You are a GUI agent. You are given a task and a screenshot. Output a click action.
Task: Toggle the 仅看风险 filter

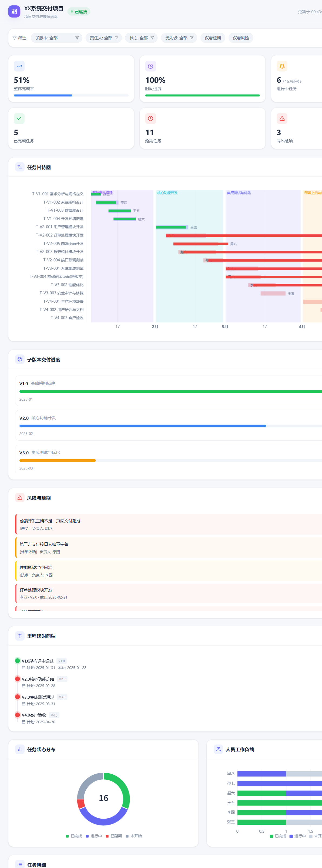(241, 38)
